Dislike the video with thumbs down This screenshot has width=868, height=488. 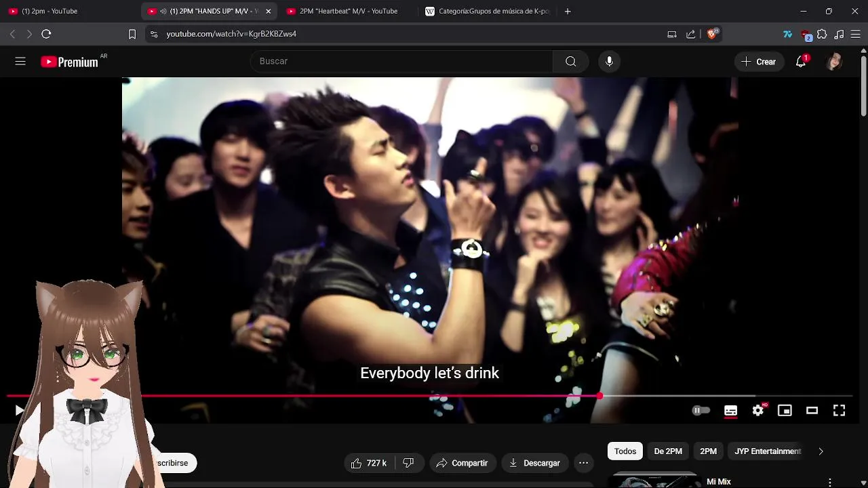pos(409,463)
